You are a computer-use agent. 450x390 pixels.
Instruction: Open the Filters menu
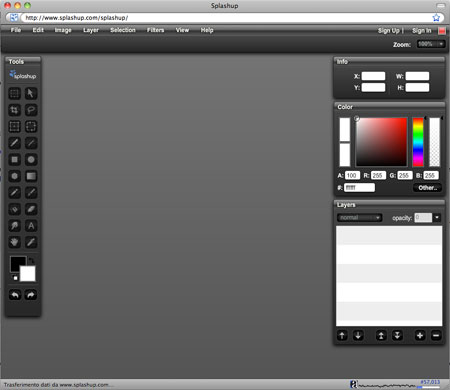(x=155, y=30)
